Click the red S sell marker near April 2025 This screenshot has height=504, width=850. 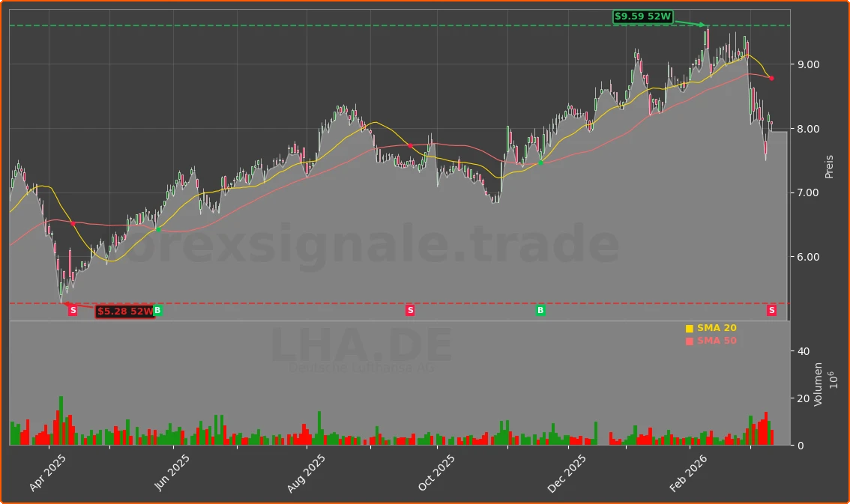click(72, 310)
